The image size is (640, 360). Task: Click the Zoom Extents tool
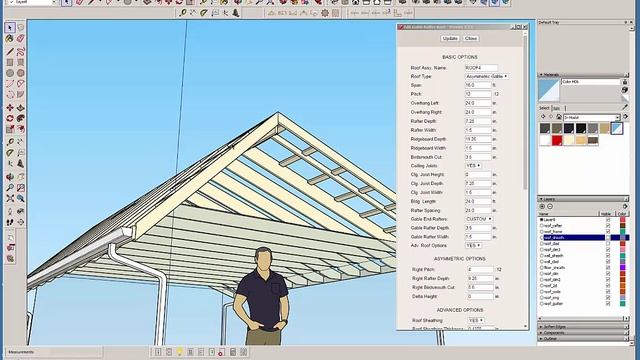point(10,198)
